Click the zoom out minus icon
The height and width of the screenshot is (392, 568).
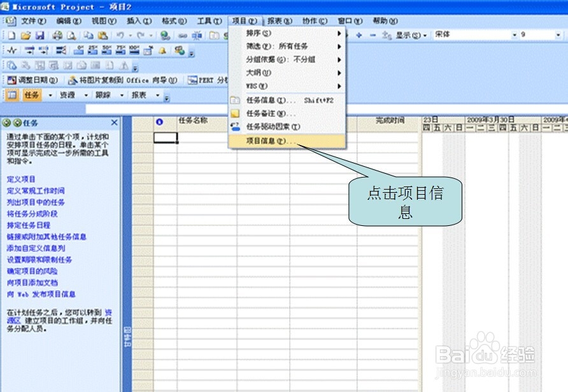[373, 35]
